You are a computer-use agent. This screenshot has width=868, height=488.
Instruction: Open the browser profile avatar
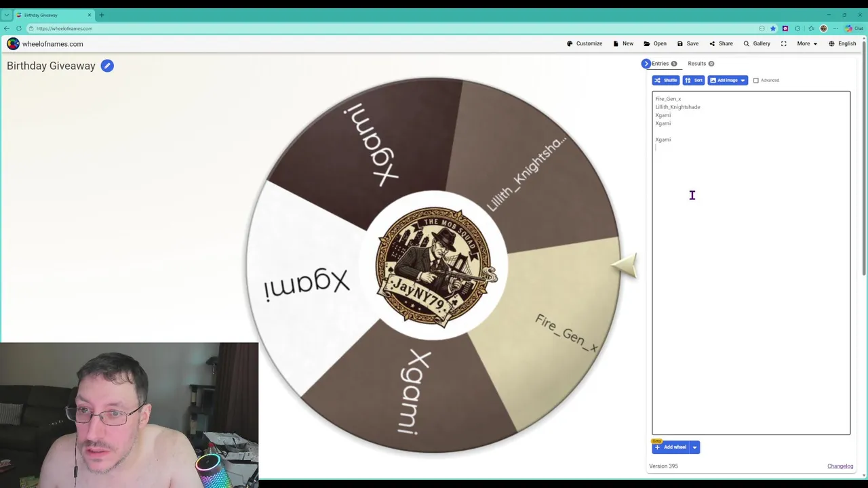click(823, 28)
